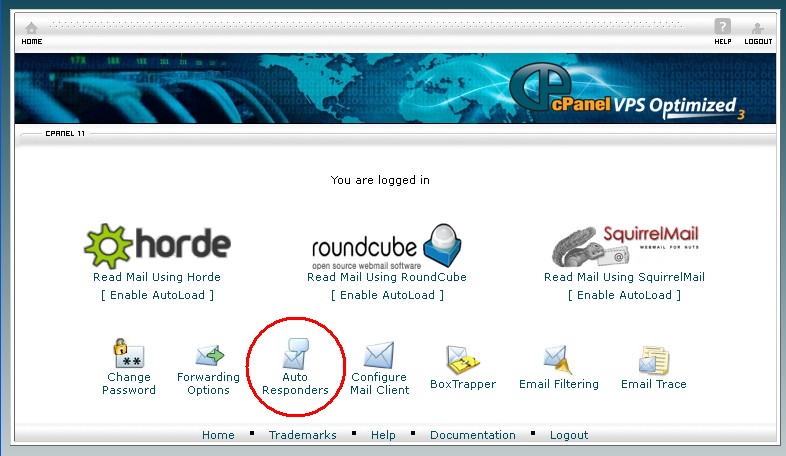Screen dimensions: 786x456
Task: Click the "Email Trace" text link
Action: [x=654, y=384]
